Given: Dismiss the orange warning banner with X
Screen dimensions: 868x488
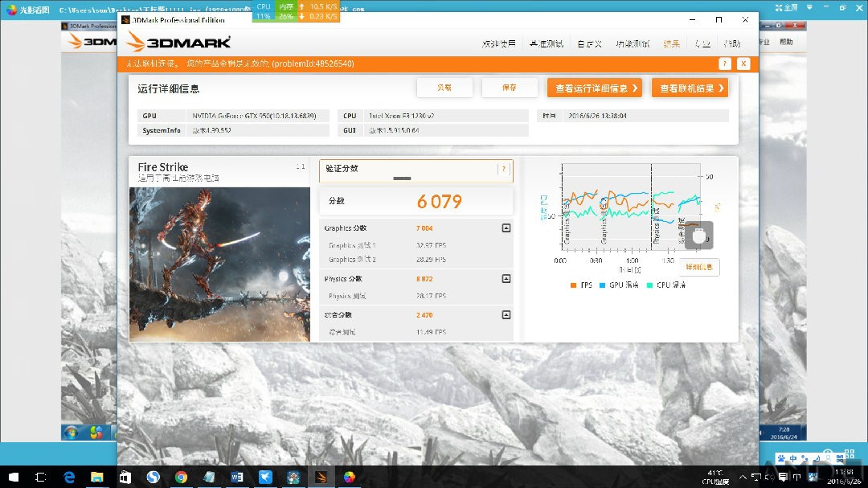Looking at the screenshot, I should [x=743, y=64].
